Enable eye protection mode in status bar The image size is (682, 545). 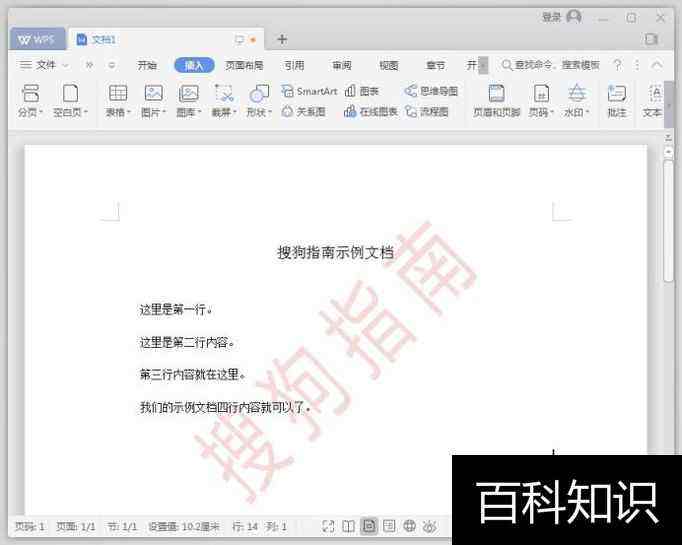(x=429, y=526)
